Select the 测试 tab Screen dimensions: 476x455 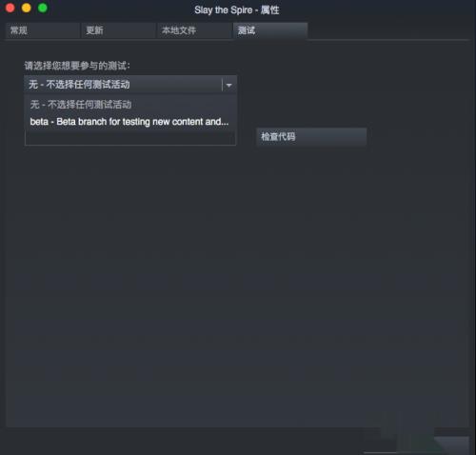coord(270,30)
